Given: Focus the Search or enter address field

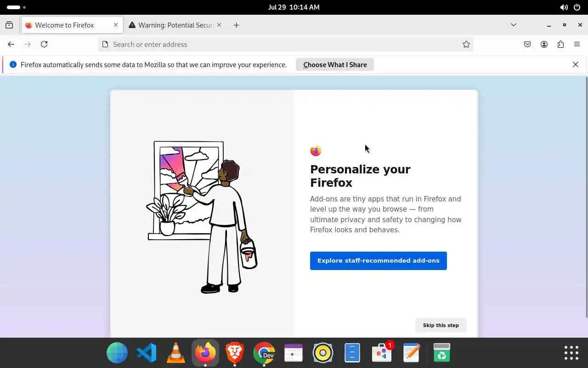Looking at the screenshot, I should 285,44.
